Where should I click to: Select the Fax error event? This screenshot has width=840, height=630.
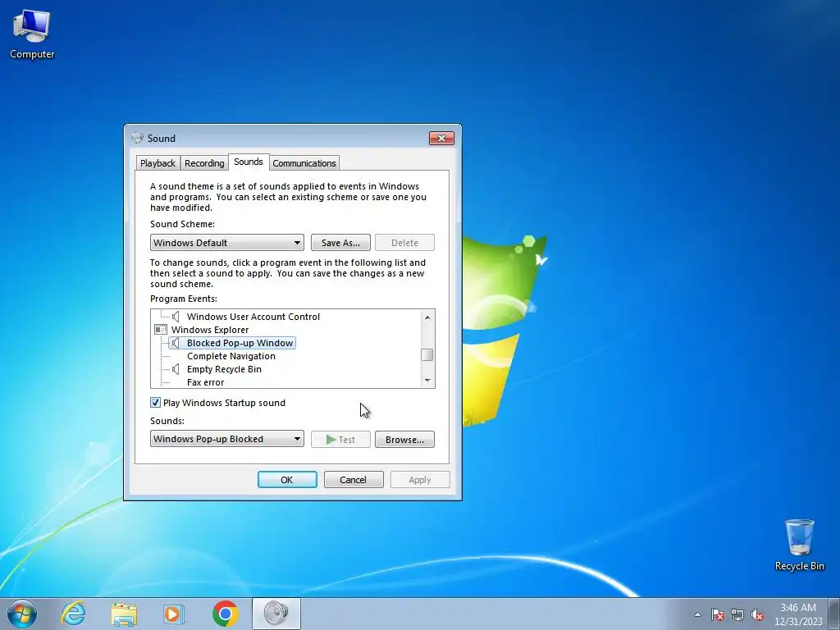pos(205,382)
